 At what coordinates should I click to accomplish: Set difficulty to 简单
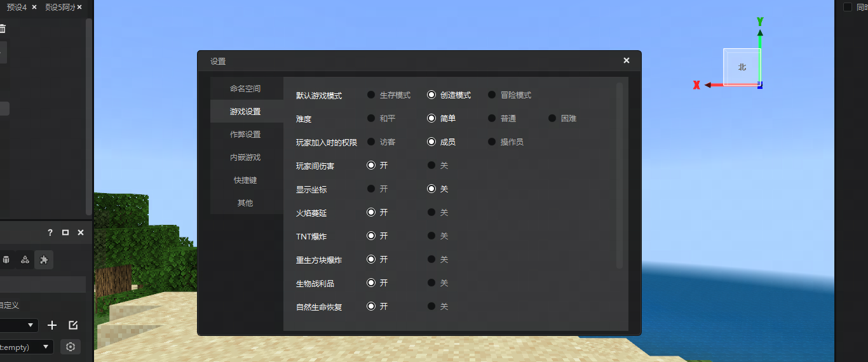click(x=431, y=119)
